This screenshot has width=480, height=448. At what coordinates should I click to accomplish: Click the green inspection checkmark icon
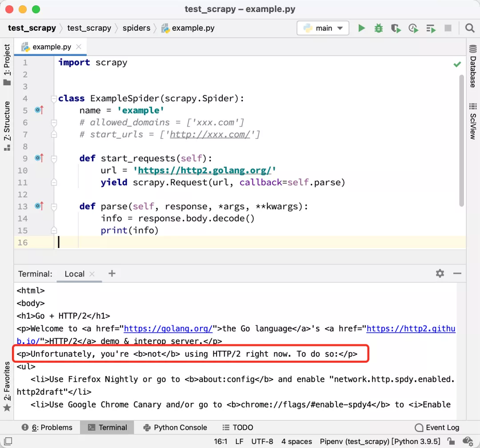pyautogui.click(x=457, y=64)
